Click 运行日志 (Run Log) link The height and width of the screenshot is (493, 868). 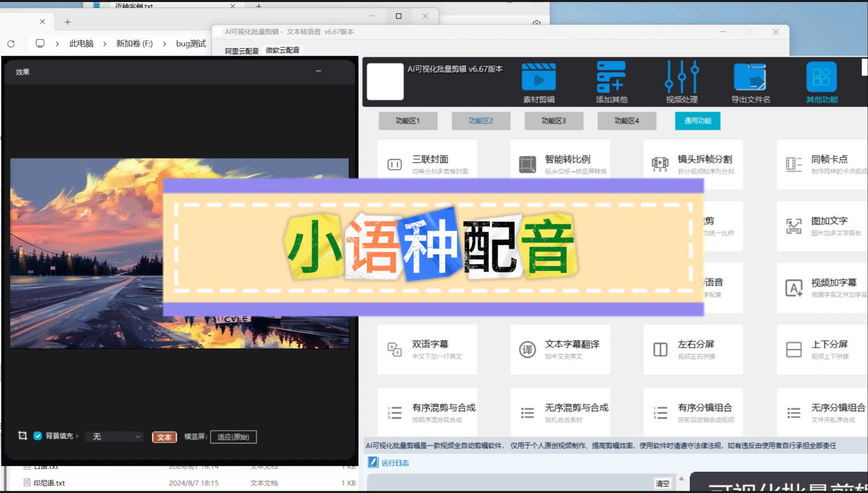point(393,462)
